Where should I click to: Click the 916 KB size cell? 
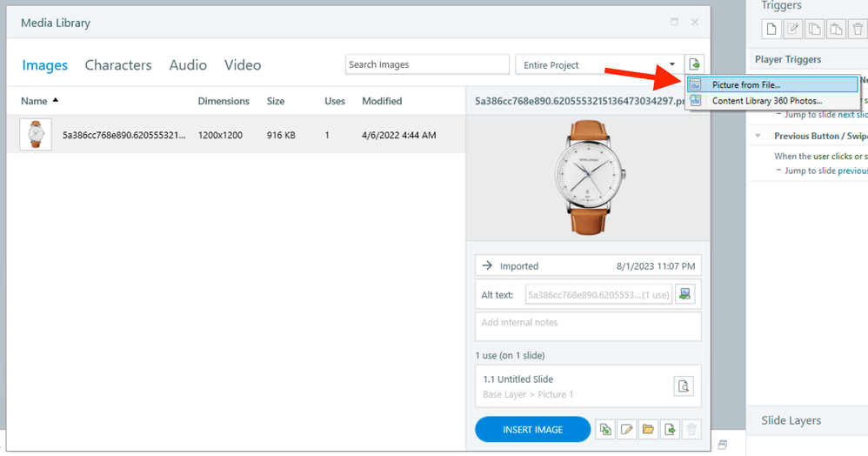[281, 135]
